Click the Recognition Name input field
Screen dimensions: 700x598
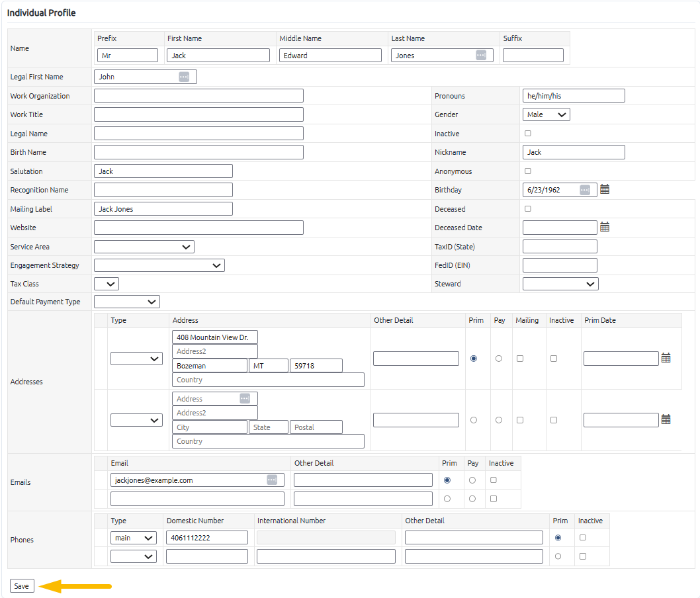pos(163,190)
